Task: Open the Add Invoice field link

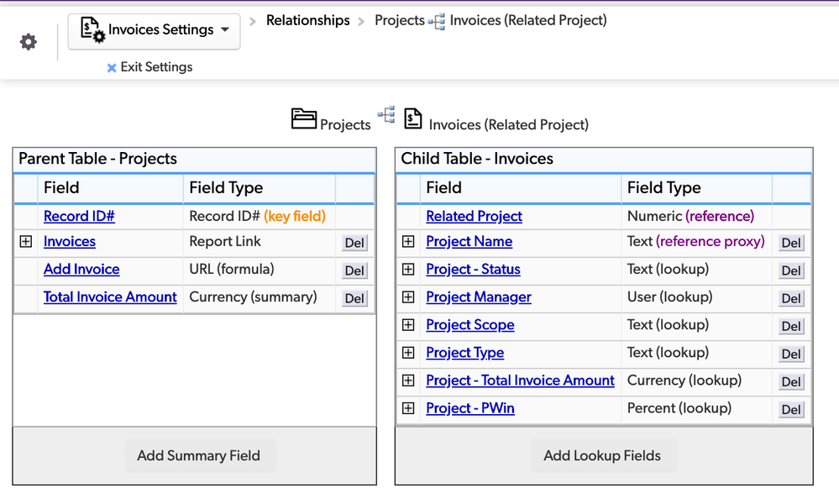Action: tap(81, 269)
